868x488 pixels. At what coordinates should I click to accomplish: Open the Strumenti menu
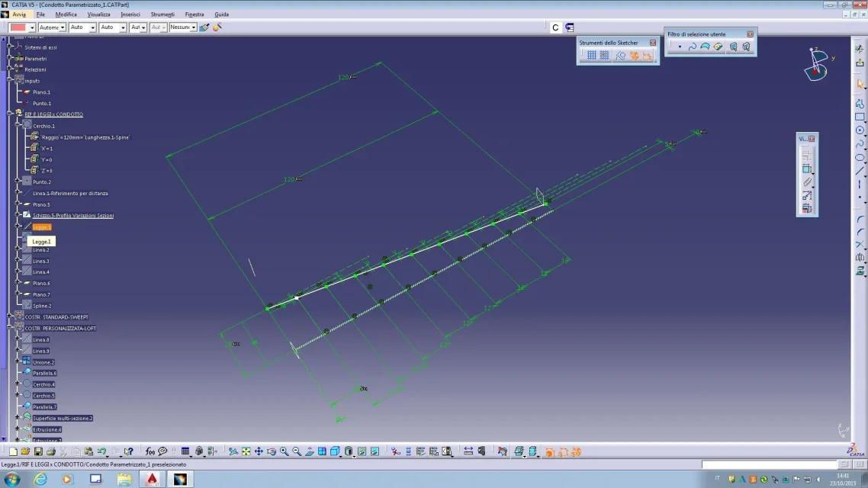click(162, 14)
